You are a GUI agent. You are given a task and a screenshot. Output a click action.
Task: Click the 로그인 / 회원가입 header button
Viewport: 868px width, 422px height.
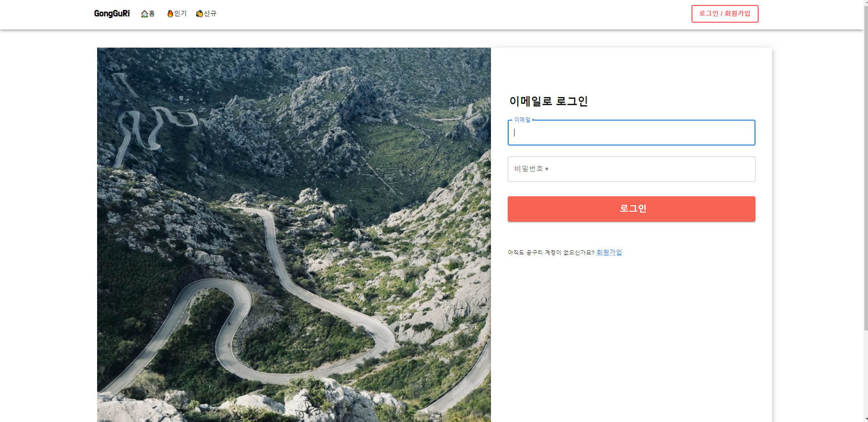tap(725, 14)
